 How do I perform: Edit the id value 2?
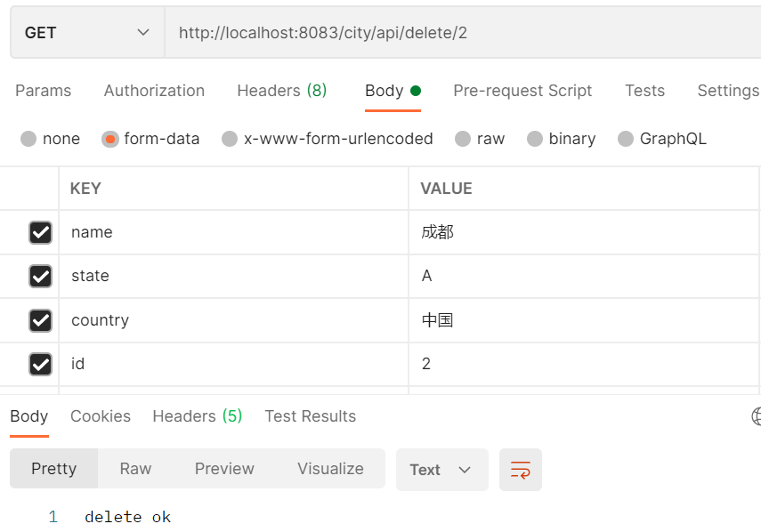click(x=584, y=364)
